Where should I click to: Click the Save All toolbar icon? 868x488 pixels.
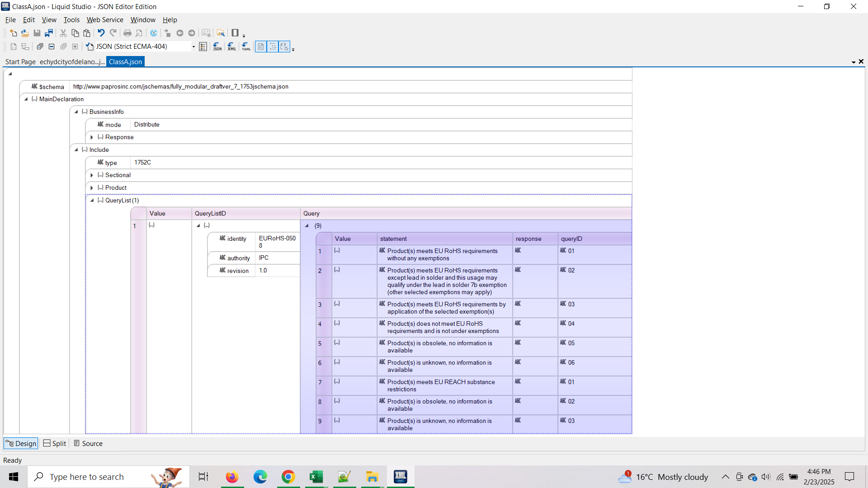pyautogui.click(x=49, y=33)
